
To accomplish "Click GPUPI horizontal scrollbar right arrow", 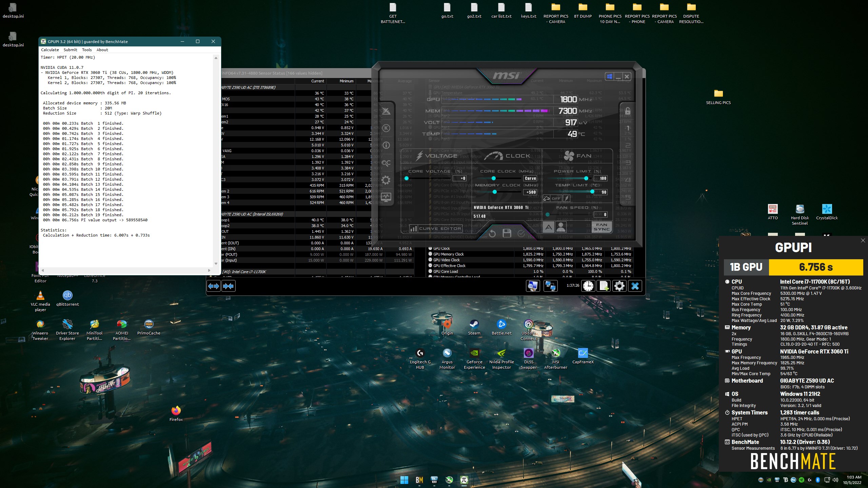I will click(x=209, y=270).
